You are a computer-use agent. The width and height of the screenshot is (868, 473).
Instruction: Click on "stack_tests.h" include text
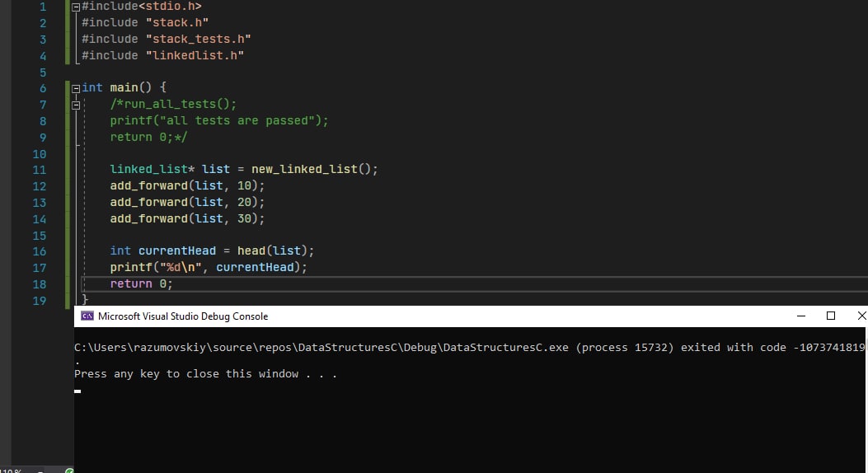click(198, 40)
